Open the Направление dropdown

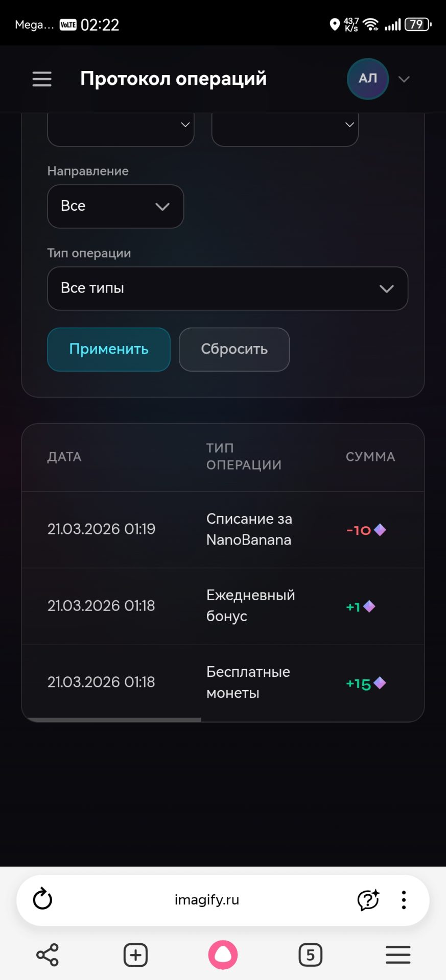pyautogui.click(x=115, y=206)
